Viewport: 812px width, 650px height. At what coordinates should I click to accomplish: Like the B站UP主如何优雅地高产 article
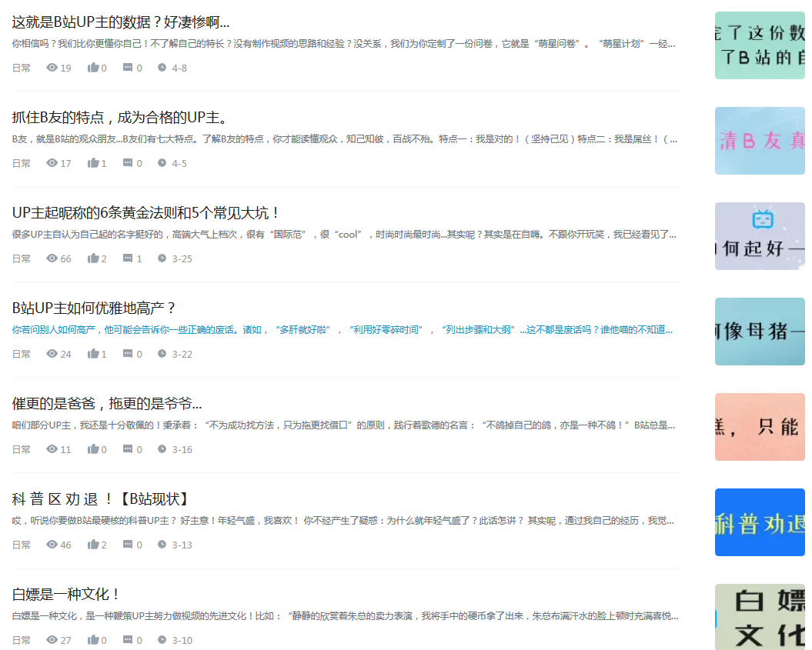pos(93,354)
